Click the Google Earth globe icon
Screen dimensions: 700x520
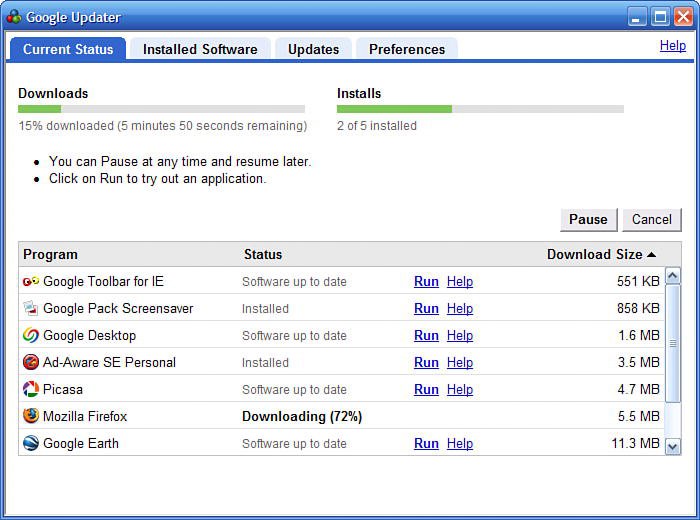click(x=31, y=443)
